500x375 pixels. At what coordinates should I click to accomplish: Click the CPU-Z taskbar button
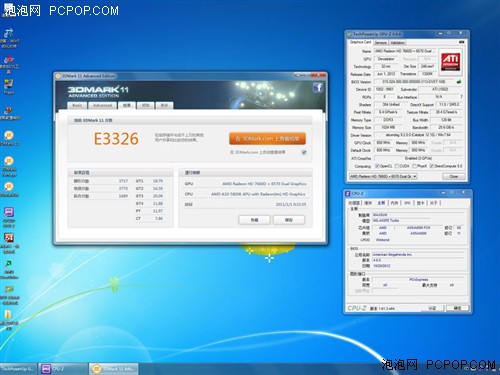(62, 368)
